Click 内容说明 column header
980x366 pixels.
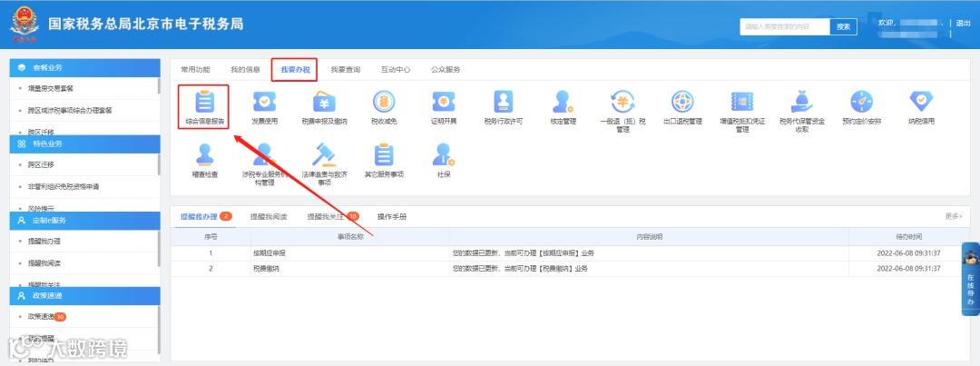(x=650, y=237)
